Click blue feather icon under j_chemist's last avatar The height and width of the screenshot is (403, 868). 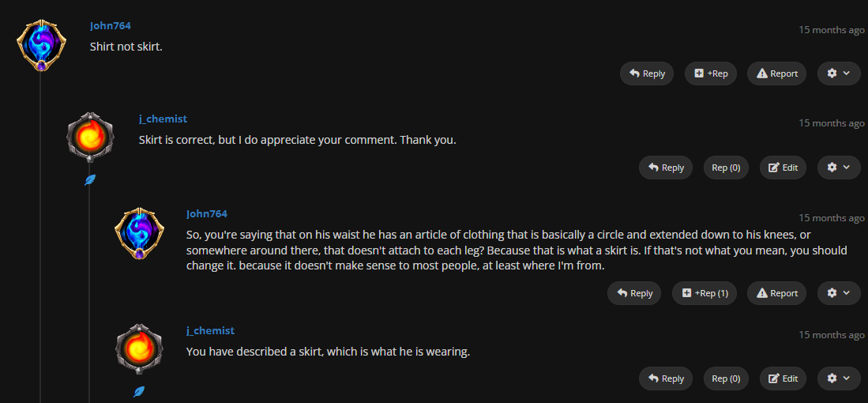pos(139,391)
